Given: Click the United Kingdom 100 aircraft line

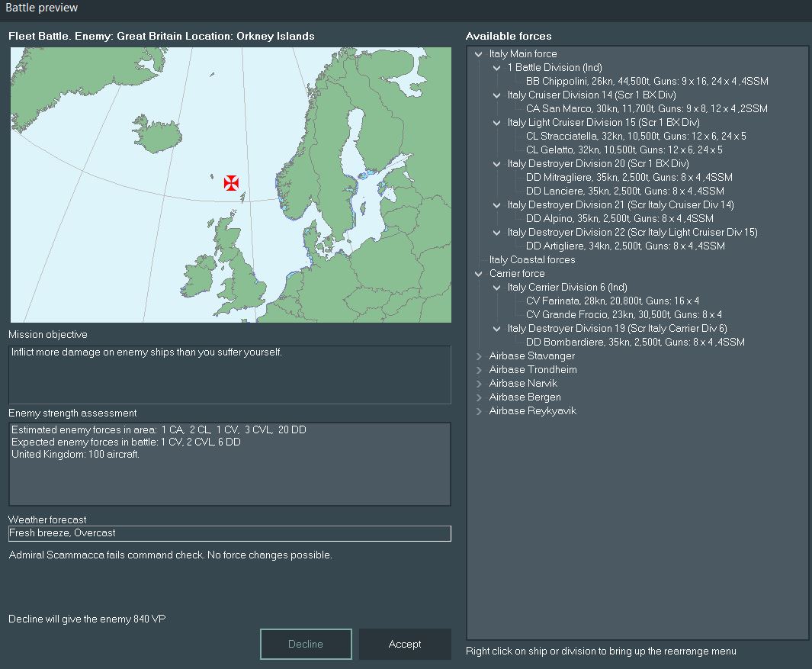Looking at the screenshot, I should tap(75, 455).
